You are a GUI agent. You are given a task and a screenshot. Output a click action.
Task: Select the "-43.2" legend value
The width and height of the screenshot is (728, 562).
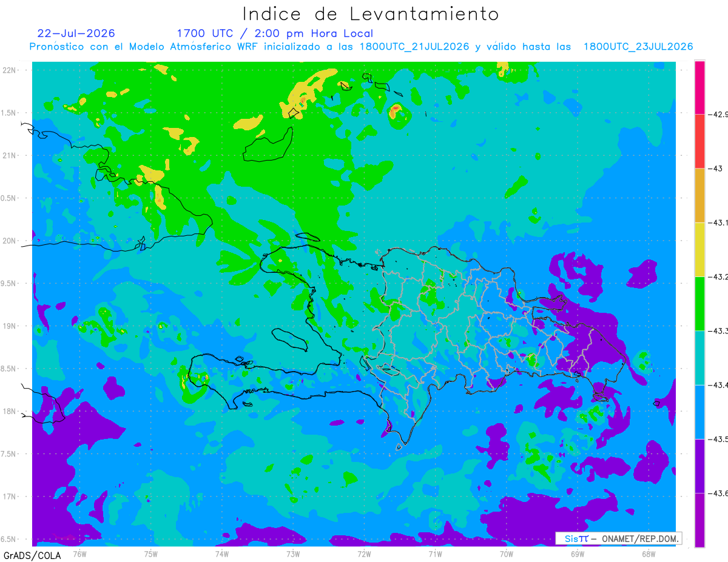pos(718,276)
